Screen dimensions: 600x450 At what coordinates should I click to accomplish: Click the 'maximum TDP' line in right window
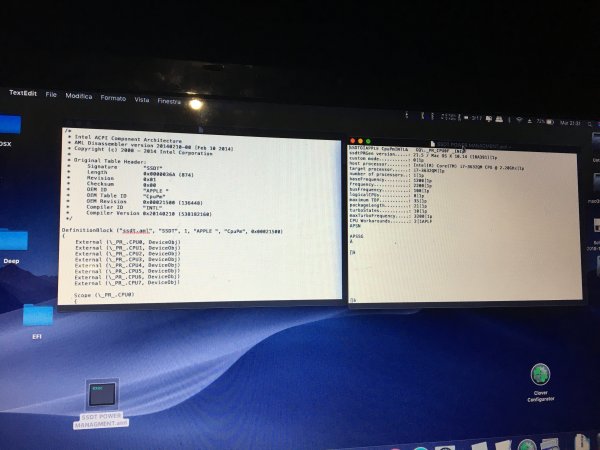point(388,200)
